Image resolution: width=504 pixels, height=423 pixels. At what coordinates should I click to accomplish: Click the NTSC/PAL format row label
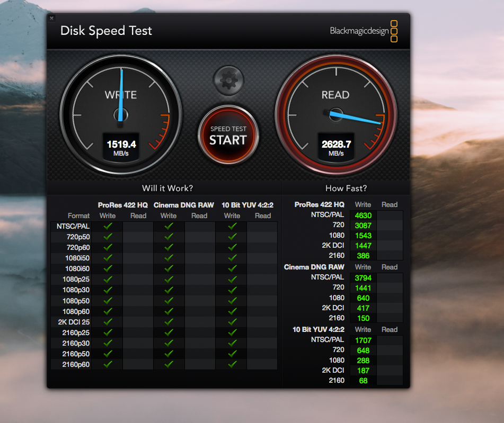[73, 227]
